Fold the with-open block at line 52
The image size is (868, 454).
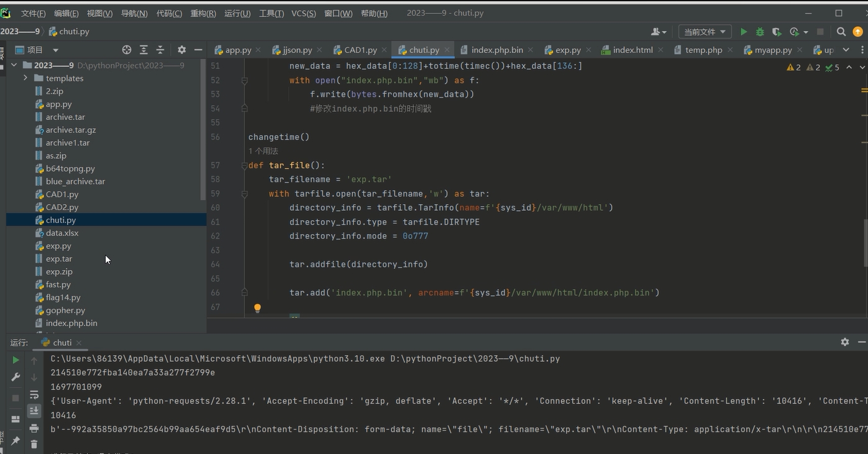click(244, 80)
